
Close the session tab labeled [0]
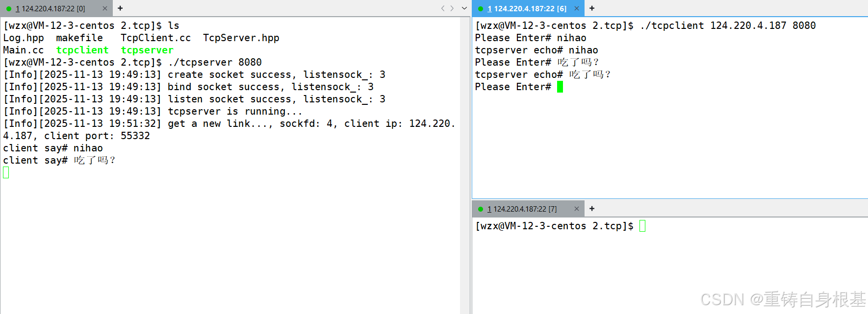coord(105,8)
